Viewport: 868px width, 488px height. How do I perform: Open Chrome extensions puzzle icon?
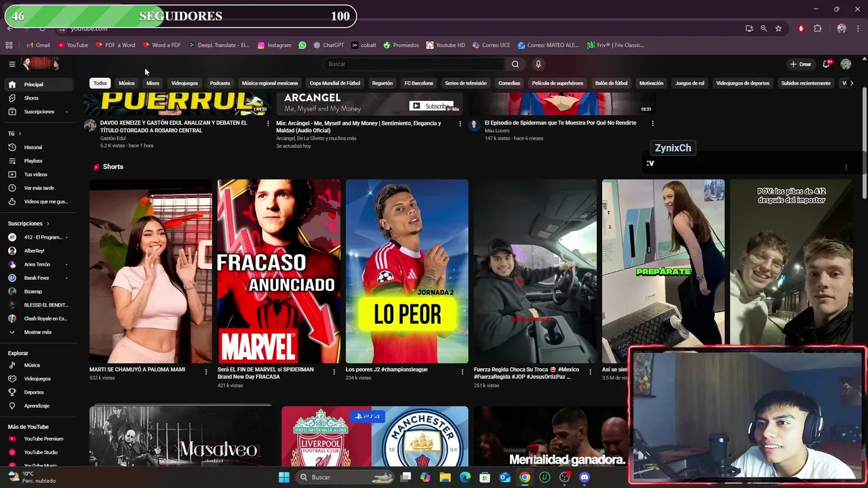[817, 28]
